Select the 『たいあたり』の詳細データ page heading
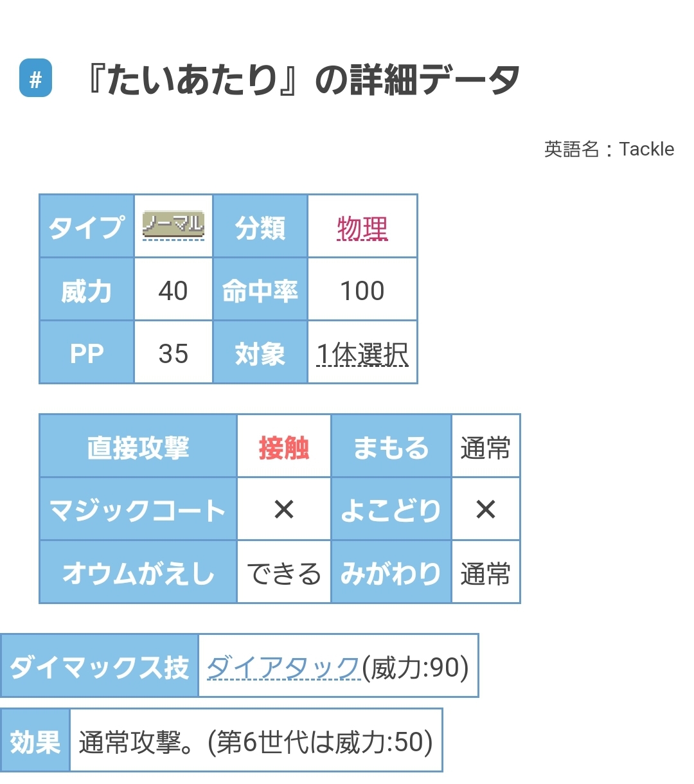This screenshot has height=784, width=694. (302, 81)
